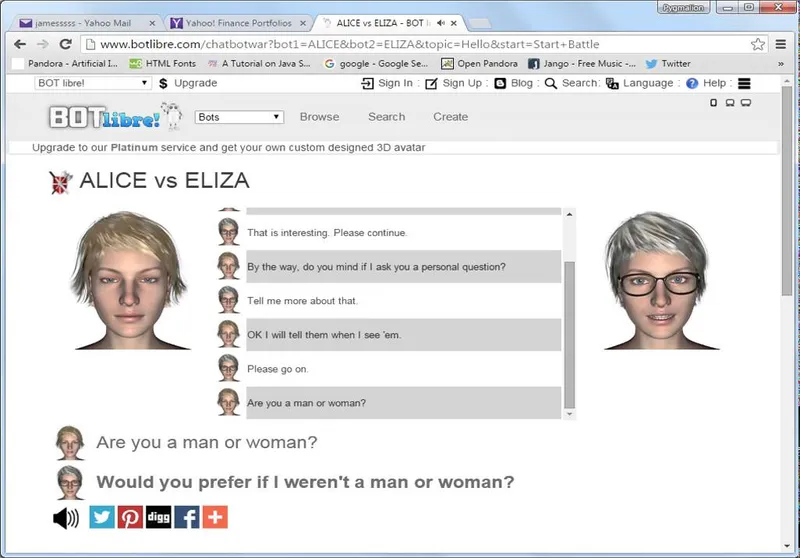Click 'Would you prefer if I weren't' reply

tap(305, 482)
